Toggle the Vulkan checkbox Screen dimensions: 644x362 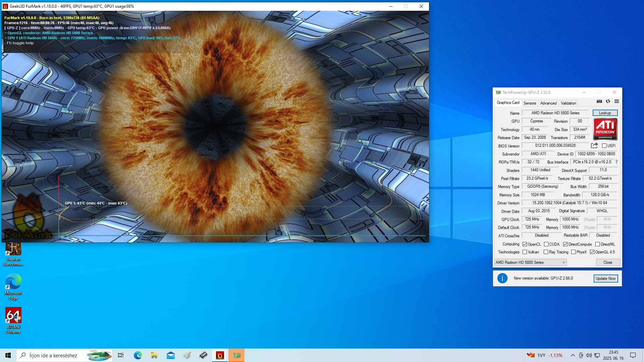click(x=525, y=252)
